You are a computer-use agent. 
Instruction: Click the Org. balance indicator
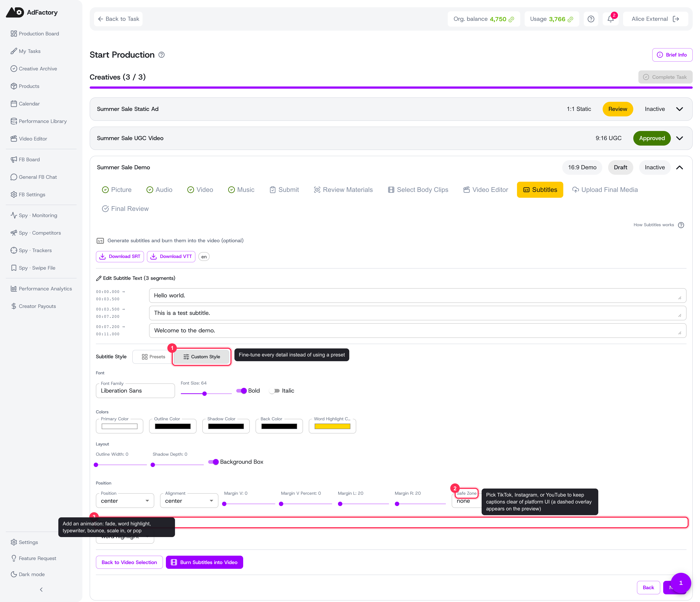484,19
